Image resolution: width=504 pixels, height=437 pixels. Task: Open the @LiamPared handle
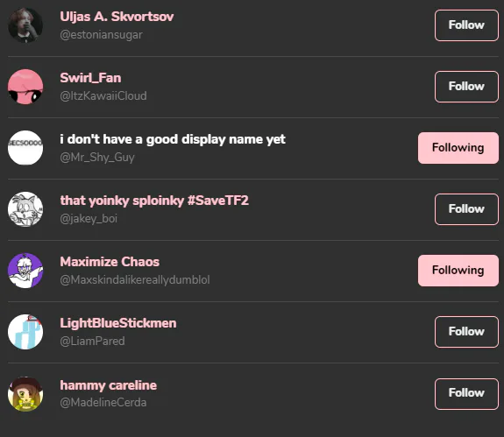(92, 341)
